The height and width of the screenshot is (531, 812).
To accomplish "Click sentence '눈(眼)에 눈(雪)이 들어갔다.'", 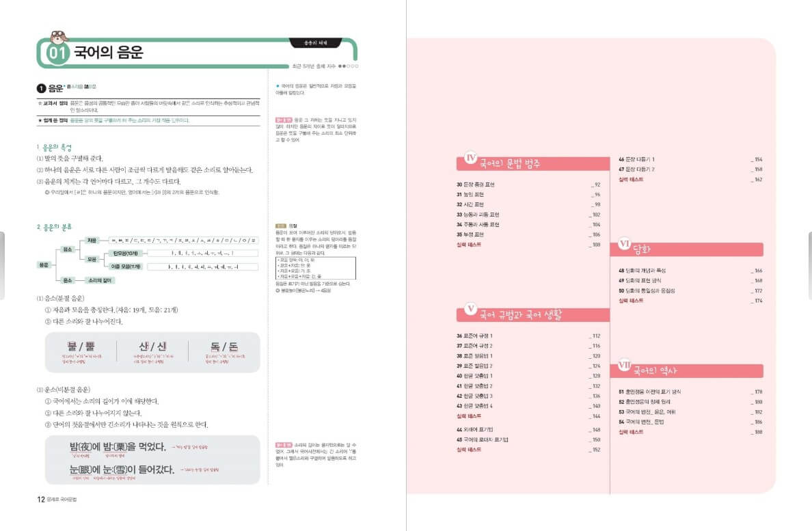I will pos(122,469).
